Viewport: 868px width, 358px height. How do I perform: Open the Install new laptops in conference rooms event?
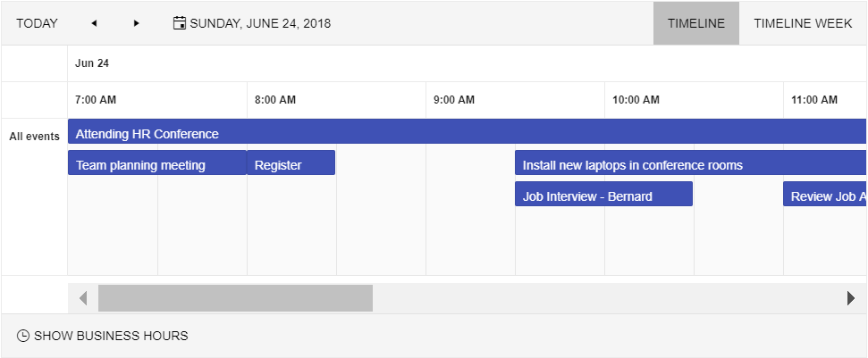point(691,164)
